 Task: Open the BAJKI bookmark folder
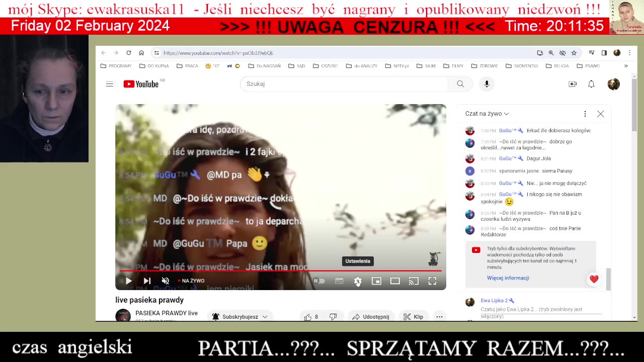pos(426,66)
